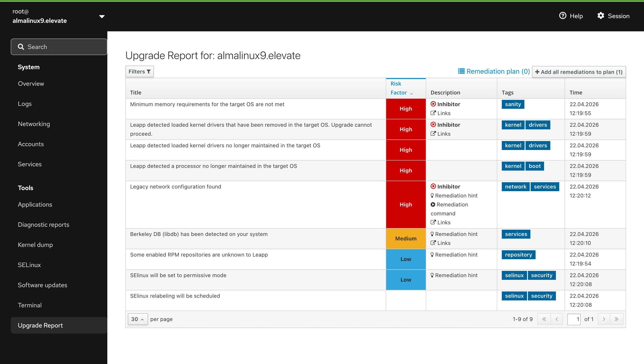The image size is (644, 364).
Task: Go to Diagnostic reports
Action: tap(44, 225)
